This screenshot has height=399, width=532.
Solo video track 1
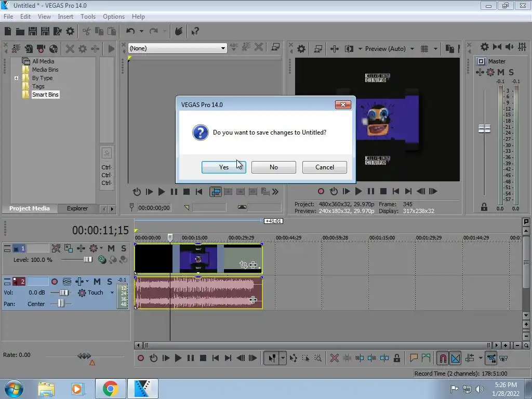click(x=124, y=248)
